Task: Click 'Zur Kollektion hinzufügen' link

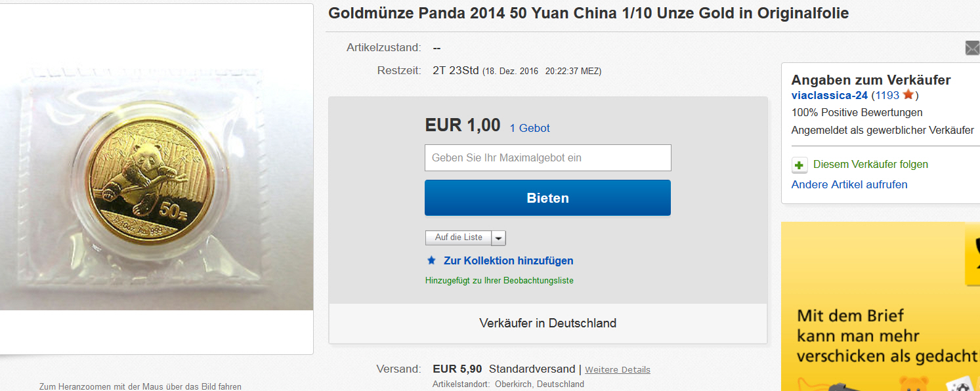Action: coord(509,260)
